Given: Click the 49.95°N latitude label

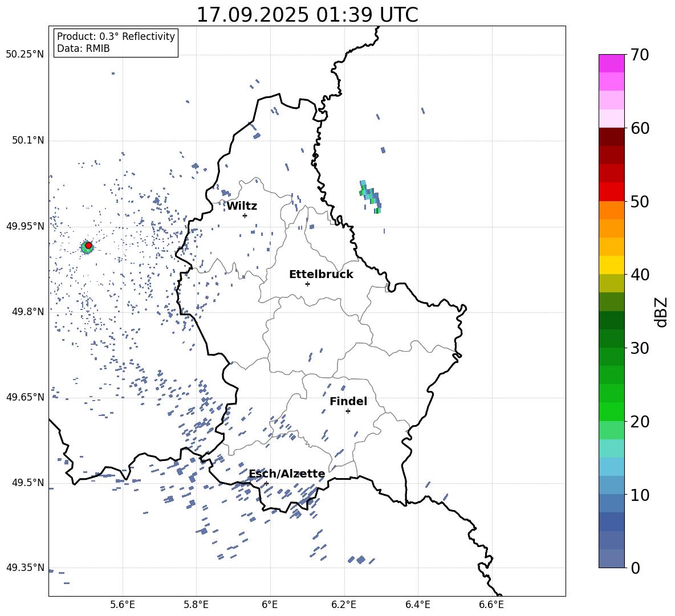Looking at the screenshot, I should click(x=25, y=226).
